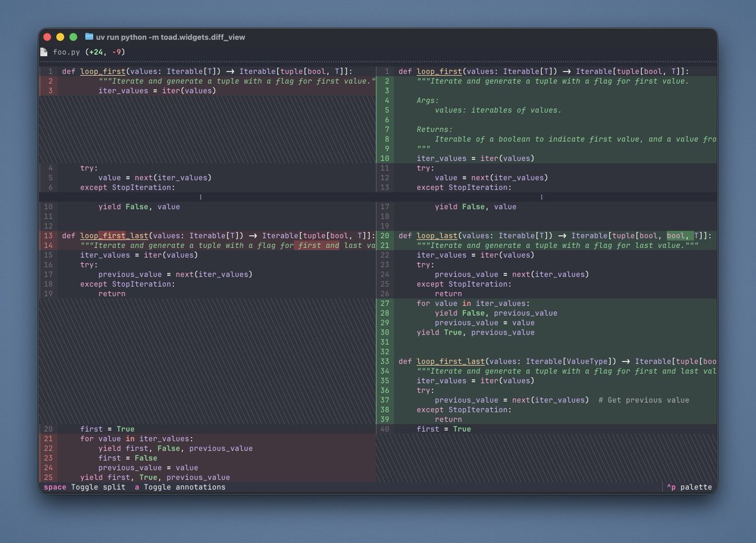Image resolution: width=756 pixels, height=543 pixels.
Task: Expand hidden lines via ellipsis below line 6
Action: [200, 197]
